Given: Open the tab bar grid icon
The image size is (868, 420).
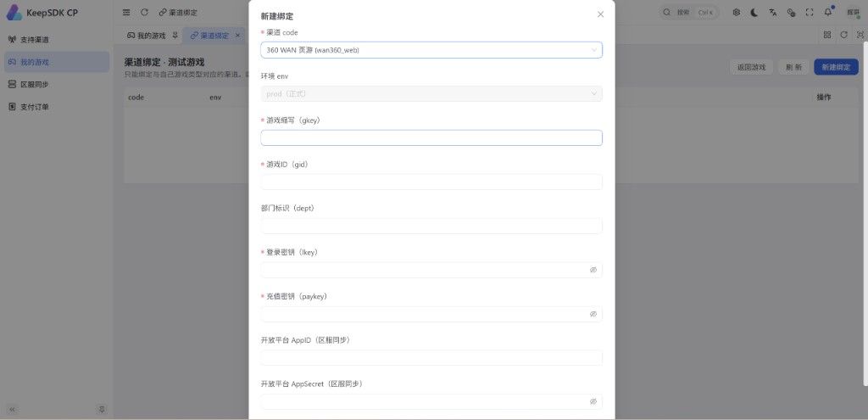Looking at the screenshot, I should (827, 34).
